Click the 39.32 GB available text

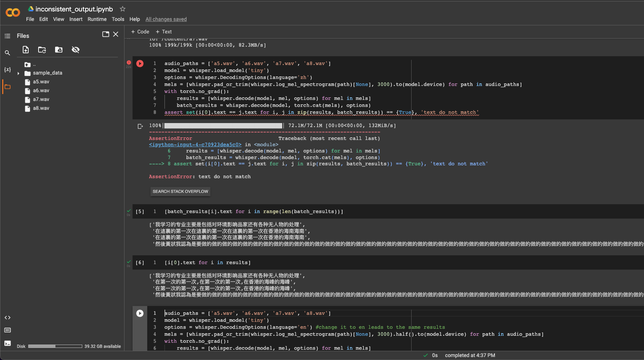102,346
